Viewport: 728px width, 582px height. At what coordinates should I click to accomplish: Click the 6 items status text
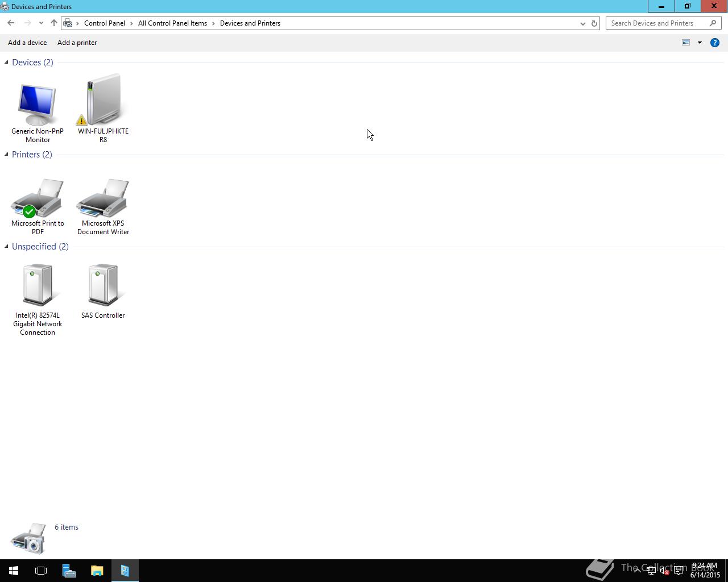pyautogui.click(x=67, y=527)
